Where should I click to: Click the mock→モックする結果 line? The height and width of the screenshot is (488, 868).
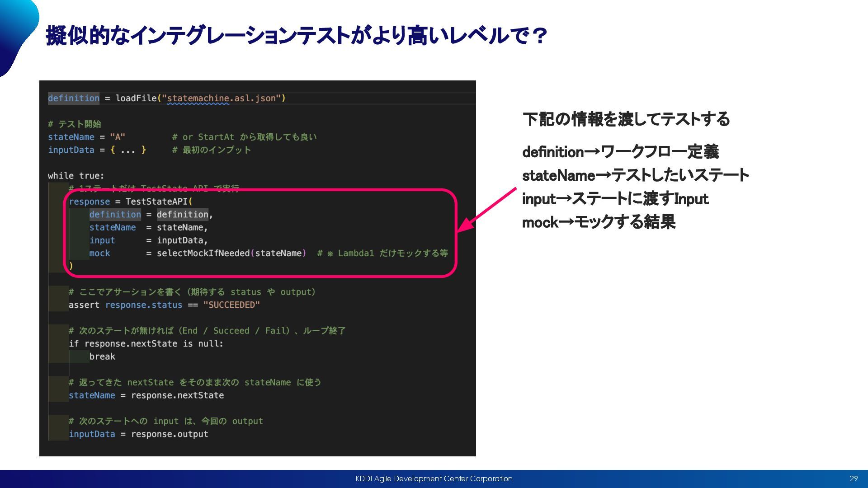point(599,222)
